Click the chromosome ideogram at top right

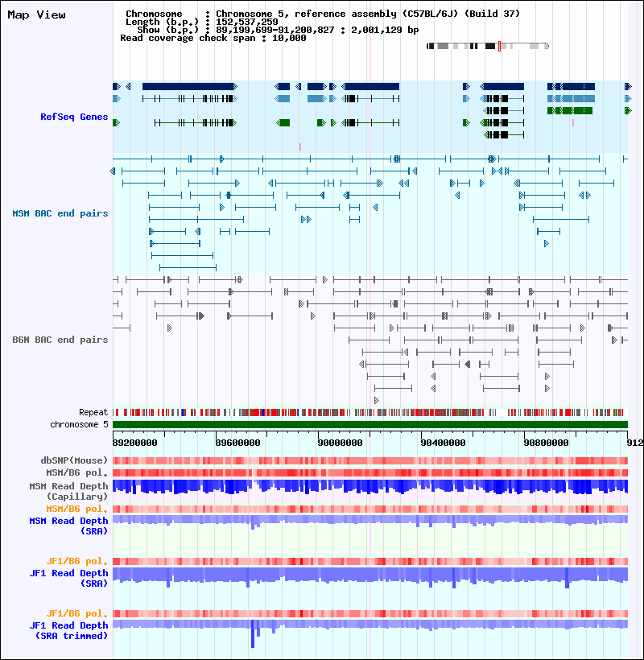click(x=487, y=46)
